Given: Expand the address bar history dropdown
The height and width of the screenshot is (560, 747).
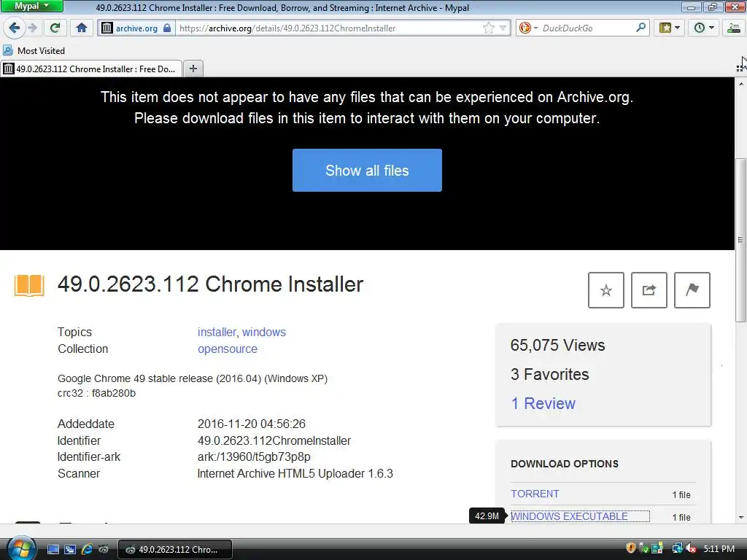Looking at the screenshot, I should coord(503,28).
